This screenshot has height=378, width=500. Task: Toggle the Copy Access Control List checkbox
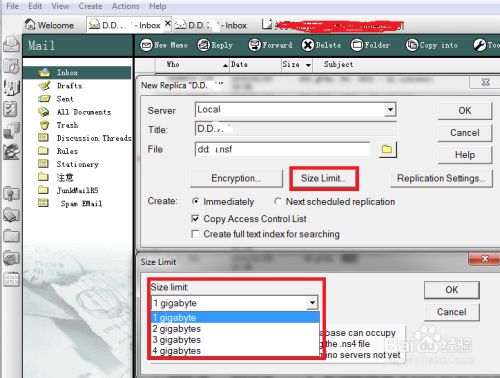coord(196,219)
